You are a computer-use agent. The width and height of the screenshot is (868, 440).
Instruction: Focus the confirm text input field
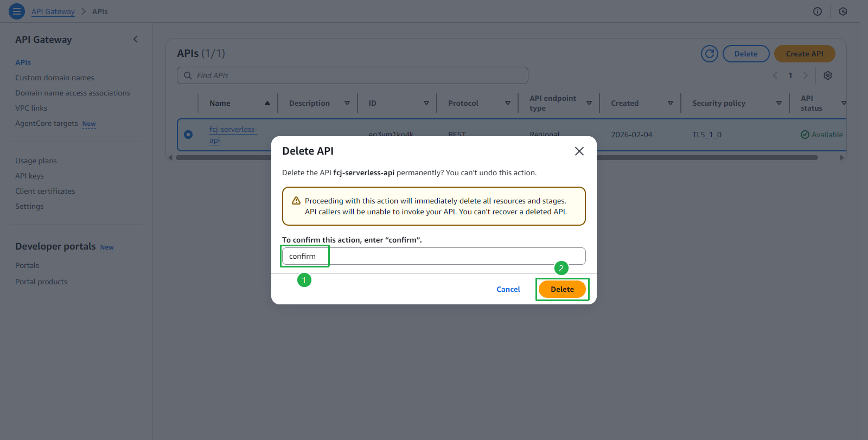tap(434, 256)
